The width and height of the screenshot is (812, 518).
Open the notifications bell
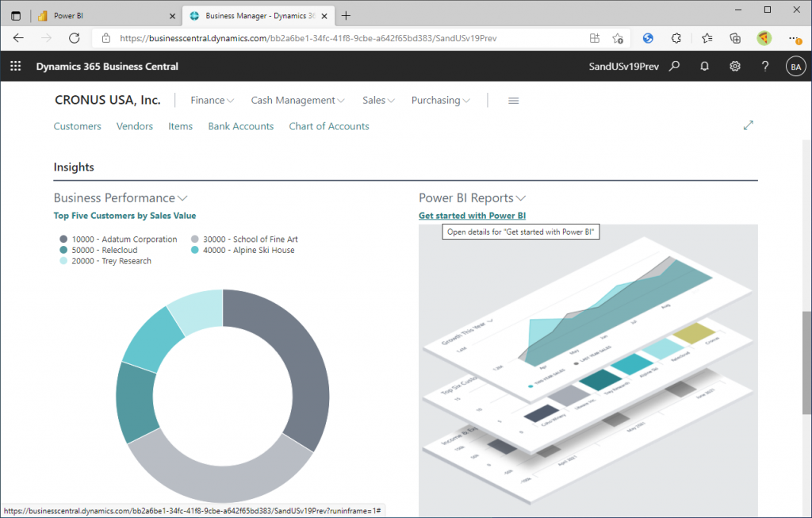tap(704, 67)
